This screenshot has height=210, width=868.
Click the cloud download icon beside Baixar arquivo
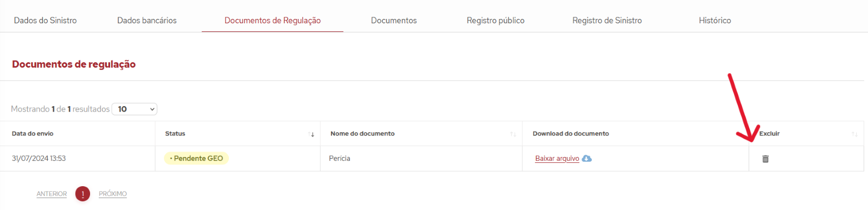coord(587,159)
